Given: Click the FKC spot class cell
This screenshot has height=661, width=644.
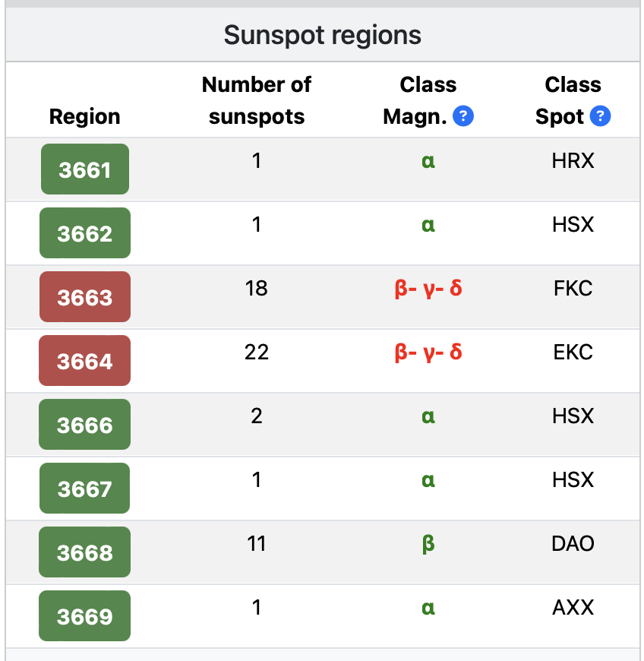Looking at the screenshot, I should (573, 289).
